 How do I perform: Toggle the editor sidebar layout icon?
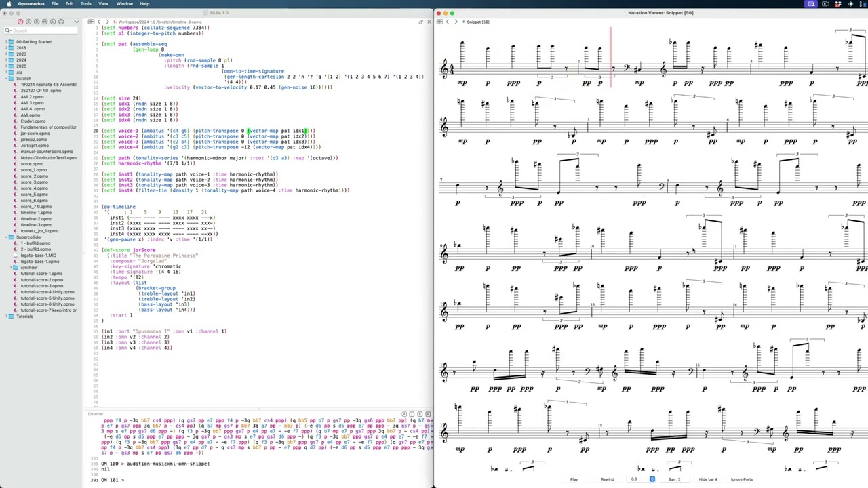(x=91, y=22)
